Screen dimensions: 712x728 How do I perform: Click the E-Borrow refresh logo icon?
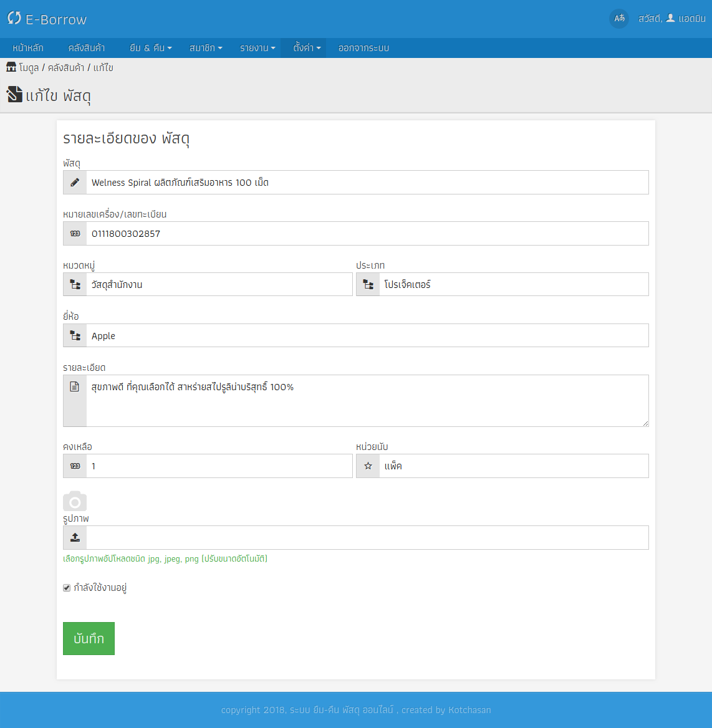pyautogui.click(x=14, y=18)
